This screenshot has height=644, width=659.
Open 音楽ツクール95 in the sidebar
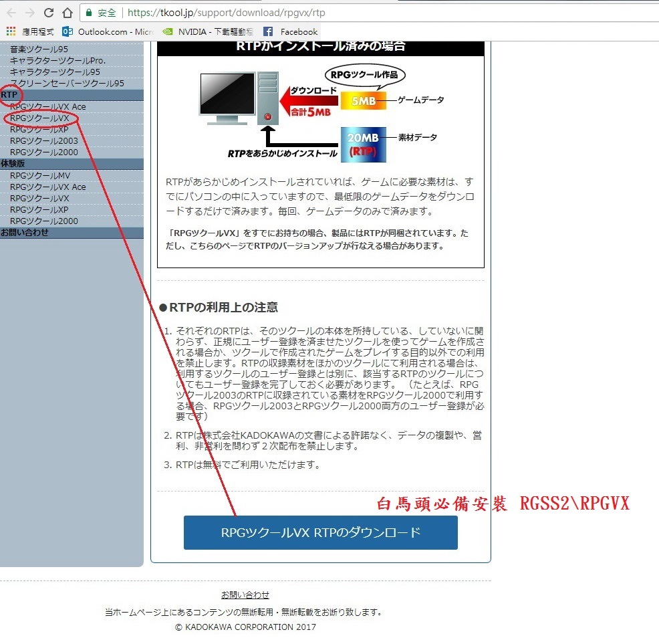(x=39, y=49)
